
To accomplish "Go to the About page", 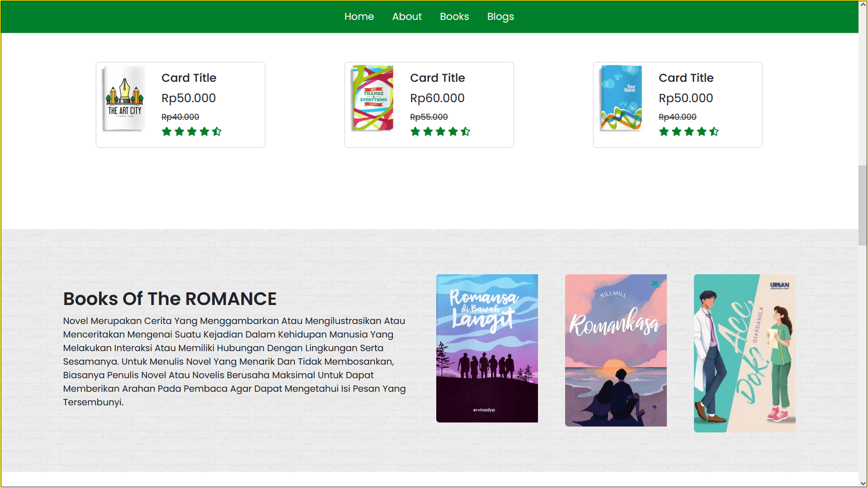I will 407,16.
